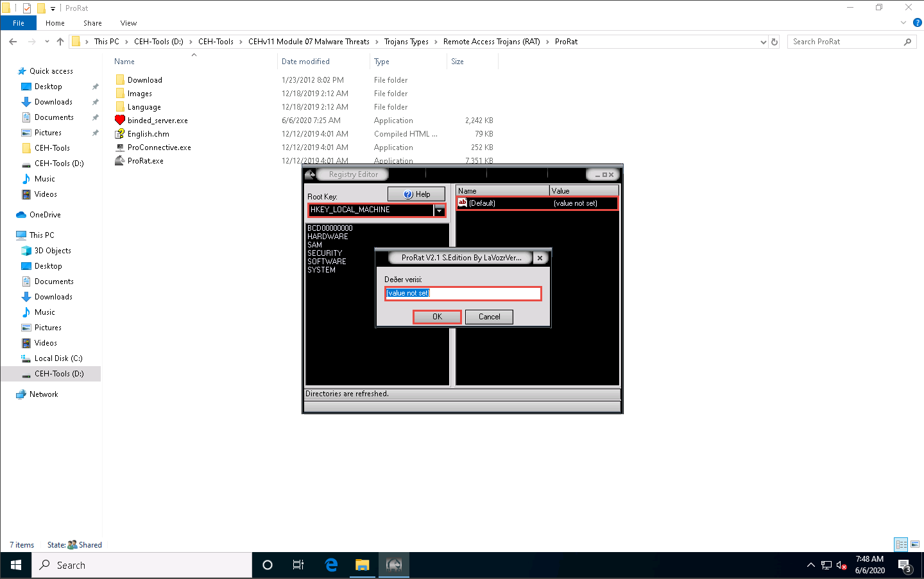Expand the ribbon with the chevron
Screen dimensions: 924x579
(x=903, y=22)
